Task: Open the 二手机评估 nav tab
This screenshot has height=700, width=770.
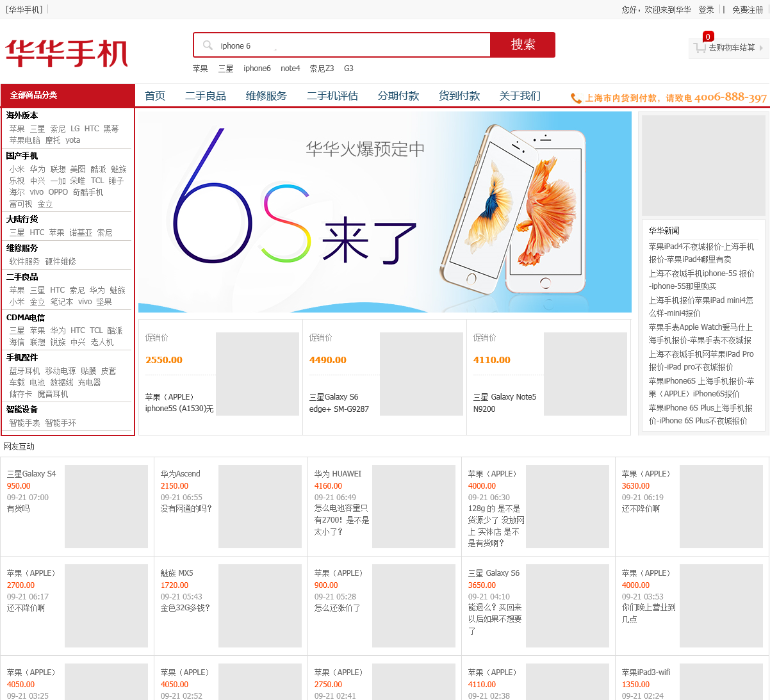Action: (x=332, y=96)
